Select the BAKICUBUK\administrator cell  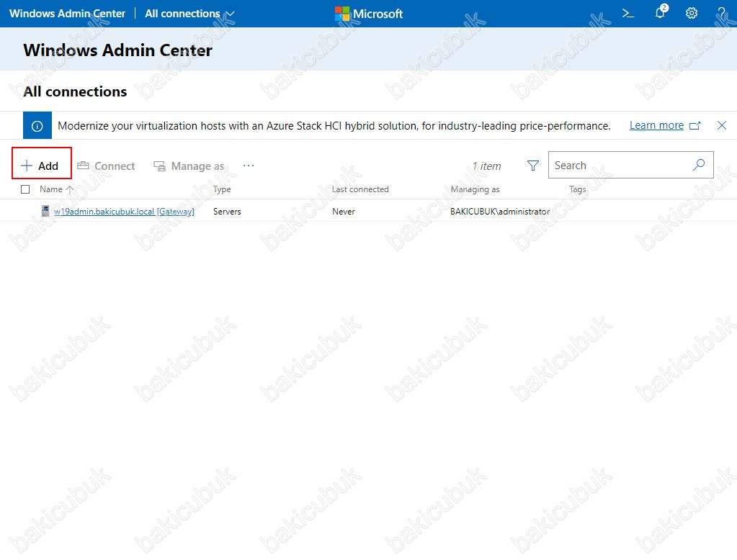[500, 212]
